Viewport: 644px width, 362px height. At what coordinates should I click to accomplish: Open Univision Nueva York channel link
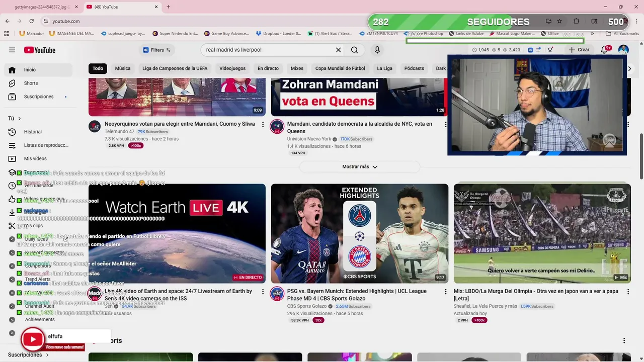click(x=309, y=139)
